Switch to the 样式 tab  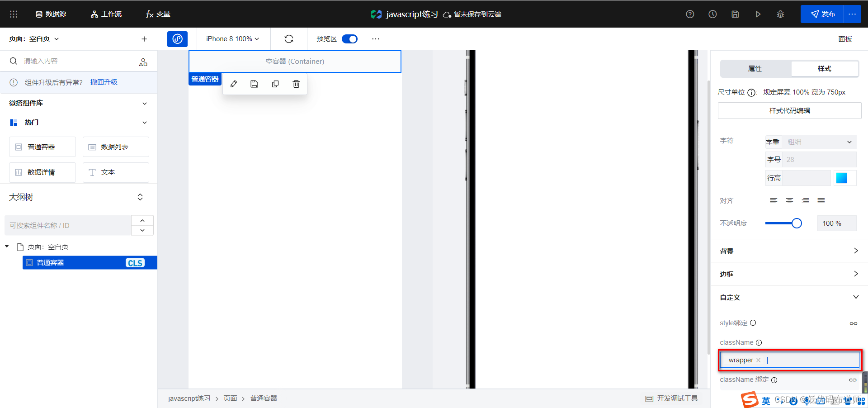coord(824,69)
